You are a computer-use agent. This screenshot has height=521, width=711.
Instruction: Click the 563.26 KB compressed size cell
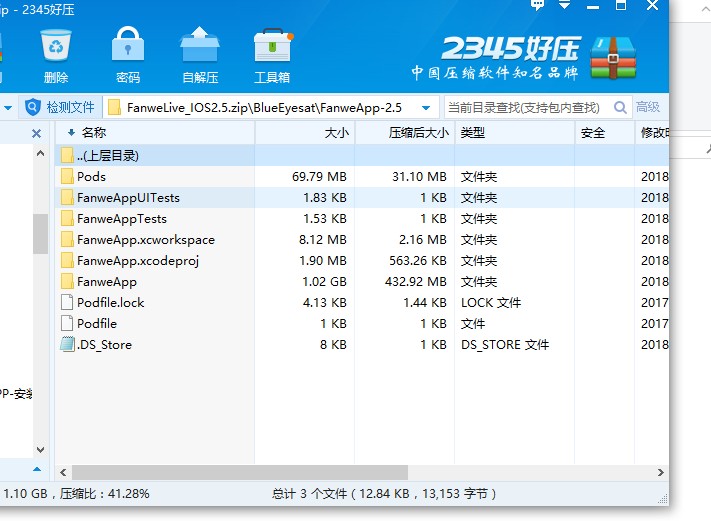tap(418, 261)
